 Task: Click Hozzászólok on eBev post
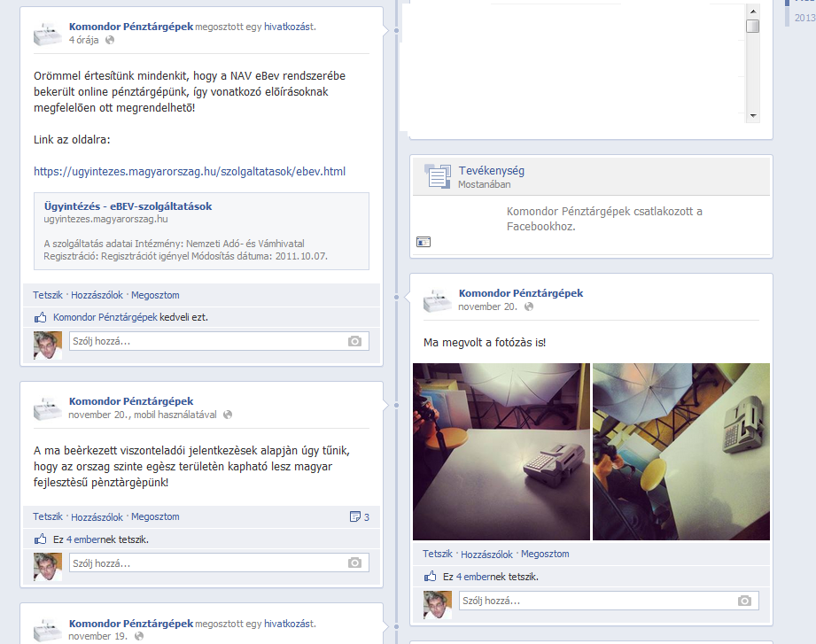pyautogui.click(x=97, y=295)
